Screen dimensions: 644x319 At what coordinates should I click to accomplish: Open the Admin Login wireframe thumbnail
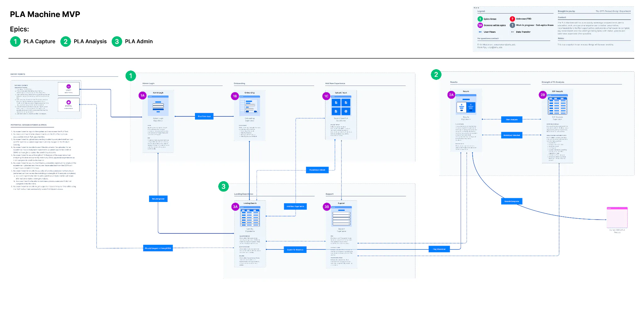[158, 106]
